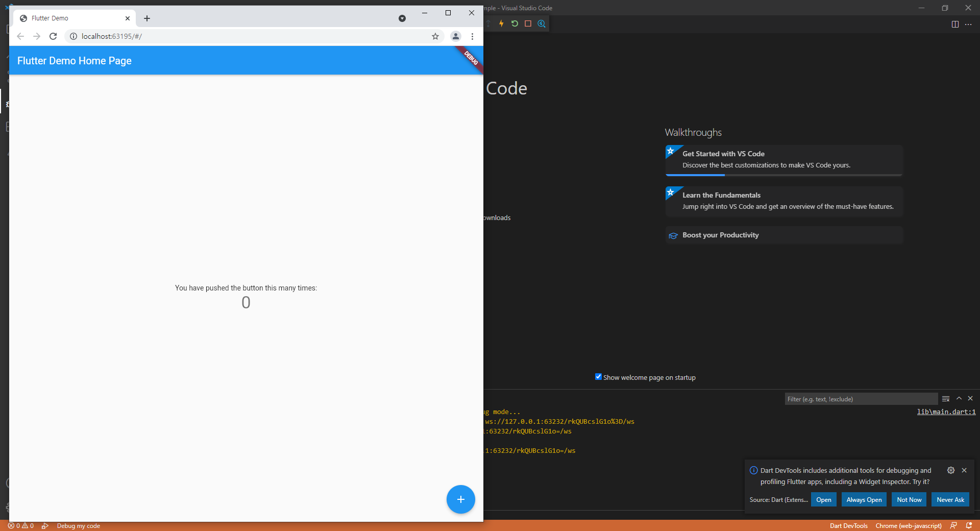Open the Chrome profile avatar icon
This screenshot has height=531, width=980.
[x=456, y=36]
